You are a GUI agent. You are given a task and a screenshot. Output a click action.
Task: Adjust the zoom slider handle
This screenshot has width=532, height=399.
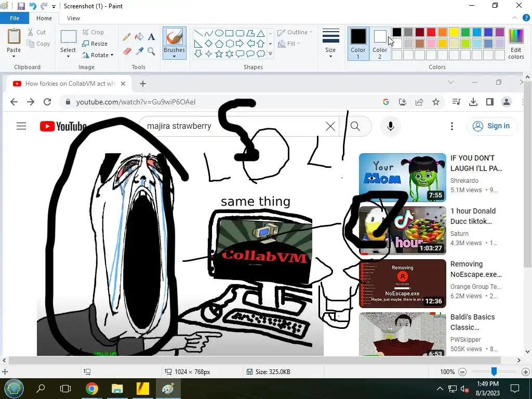(x=494, y=371)
